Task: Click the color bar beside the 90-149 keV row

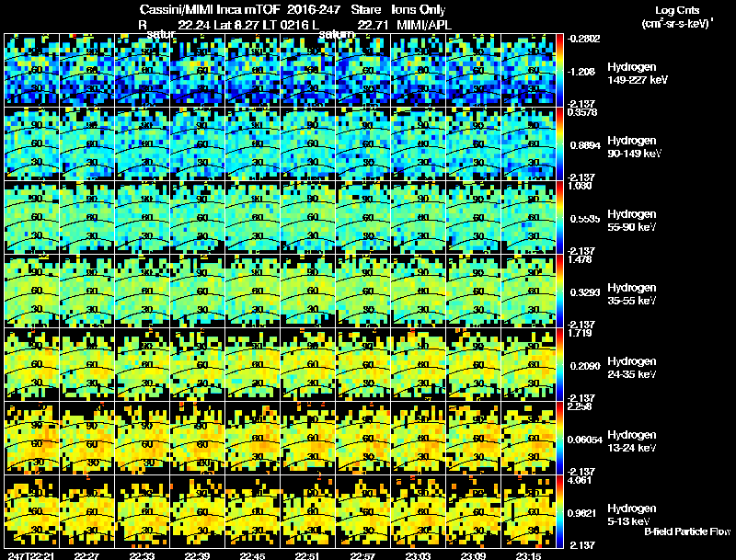Action: pos(559,143)
